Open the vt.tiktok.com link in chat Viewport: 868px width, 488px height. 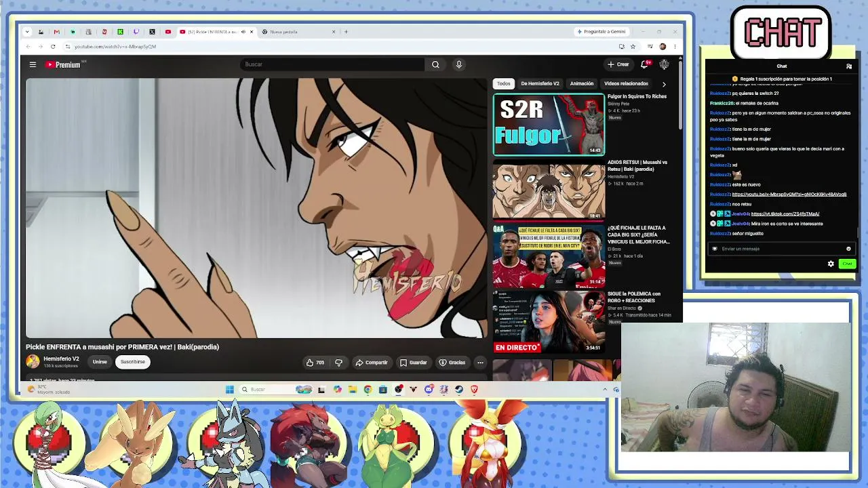785,214
